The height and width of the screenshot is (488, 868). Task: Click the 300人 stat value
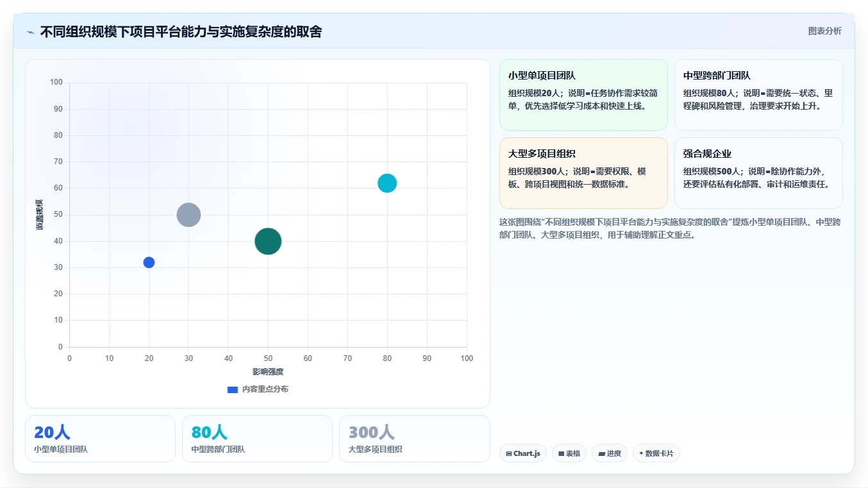click(x=371, y=433)
